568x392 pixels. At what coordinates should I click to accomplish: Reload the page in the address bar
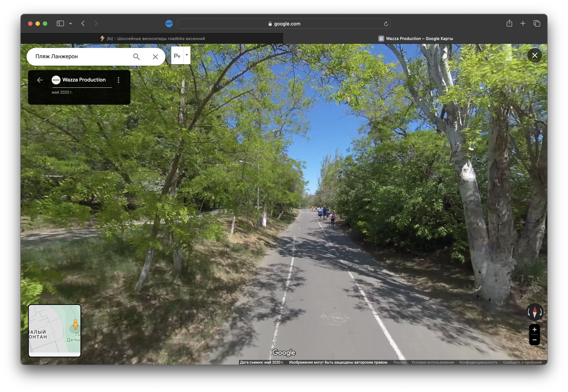point(386,24)
